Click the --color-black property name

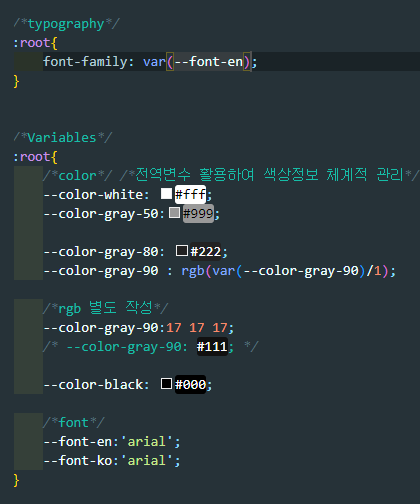[x=93, y=385]
